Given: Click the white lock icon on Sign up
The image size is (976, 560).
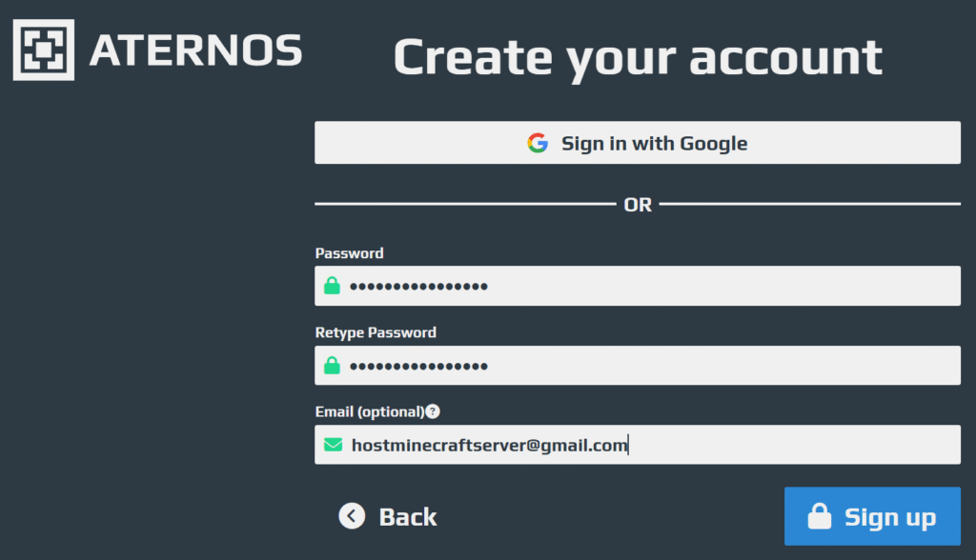Looking at the screenshot, I should click(x=819, y=517).
